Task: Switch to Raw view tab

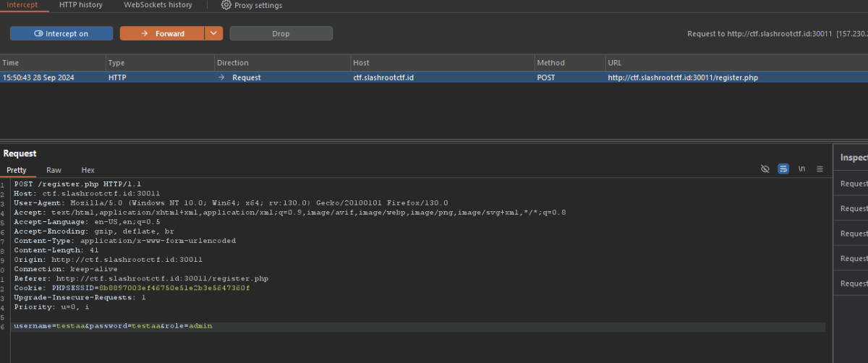Action: [x=54, y=170]
